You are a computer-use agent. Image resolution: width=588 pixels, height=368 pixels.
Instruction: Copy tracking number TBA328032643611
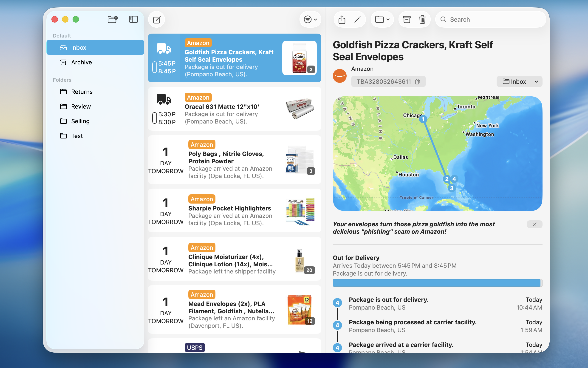(418, 81)
